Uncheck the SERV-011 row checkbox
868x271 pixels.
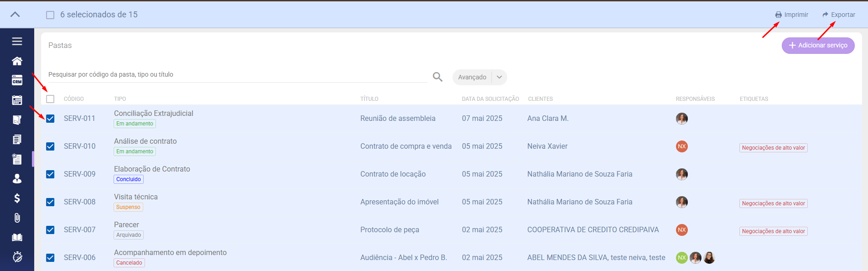point(50,119)
